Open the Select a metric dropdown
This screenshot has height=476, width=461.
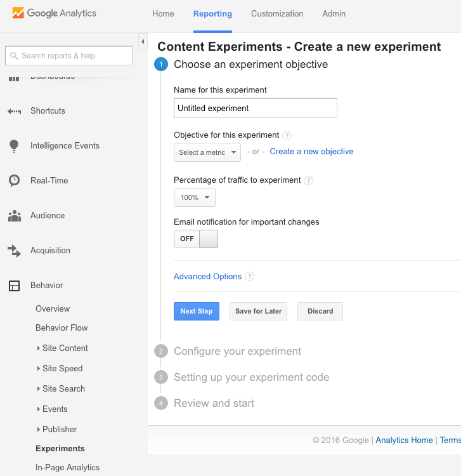point(207,152)
